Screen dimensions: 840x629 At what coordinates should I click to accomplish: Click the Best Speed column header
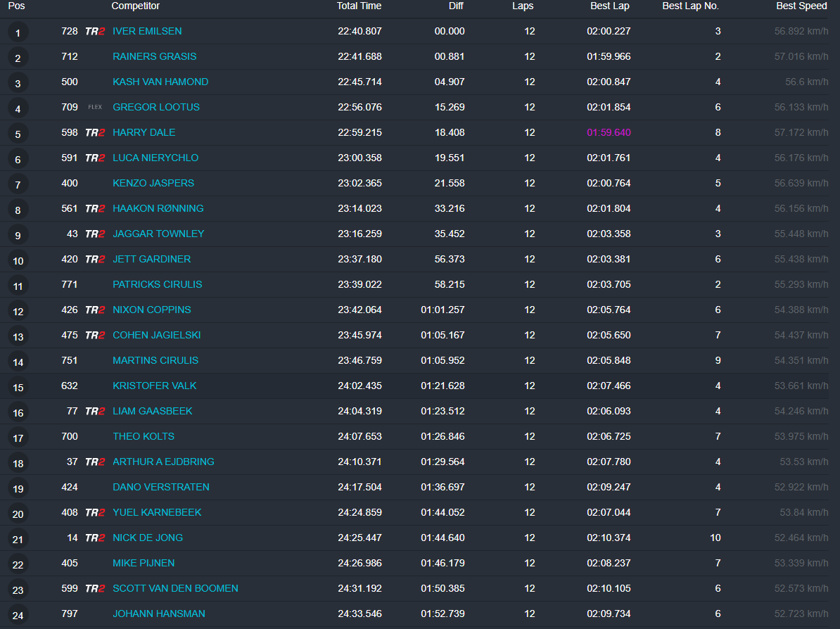801,6
